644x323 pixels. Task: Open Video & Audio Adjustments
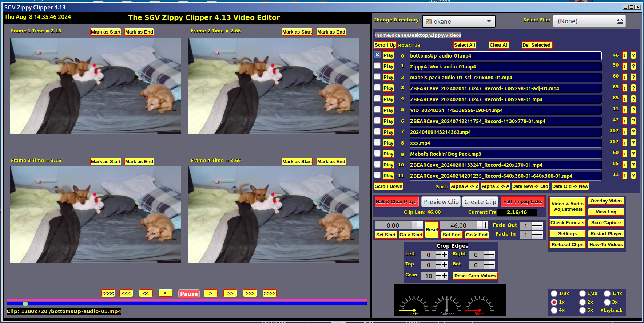click(x=567, y=206)
